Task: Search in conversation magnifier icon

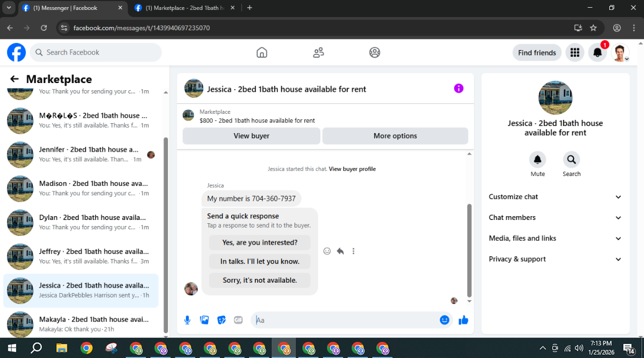Action: point(571,159)
